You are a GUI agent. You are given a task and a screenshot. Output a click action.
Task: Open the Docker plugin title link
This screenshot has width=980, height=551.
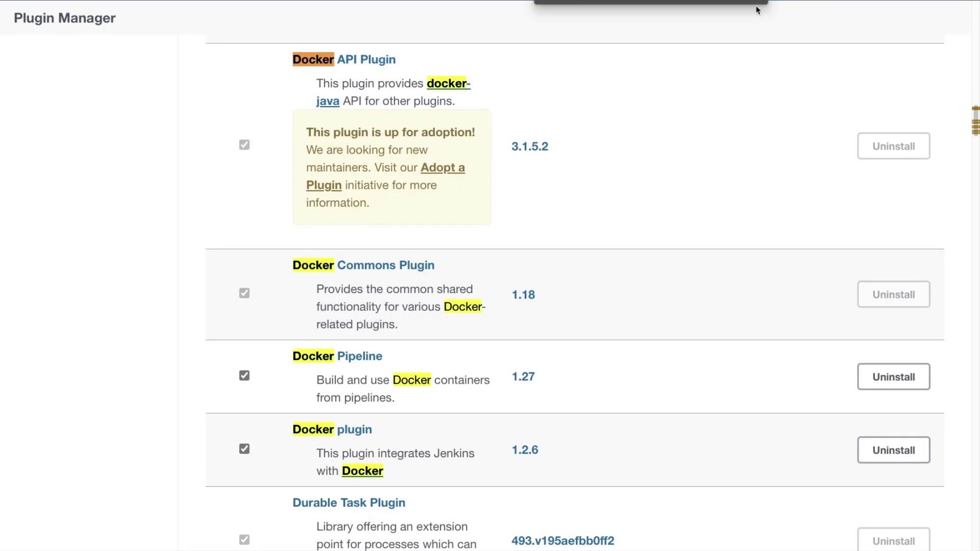coord(332,430)
